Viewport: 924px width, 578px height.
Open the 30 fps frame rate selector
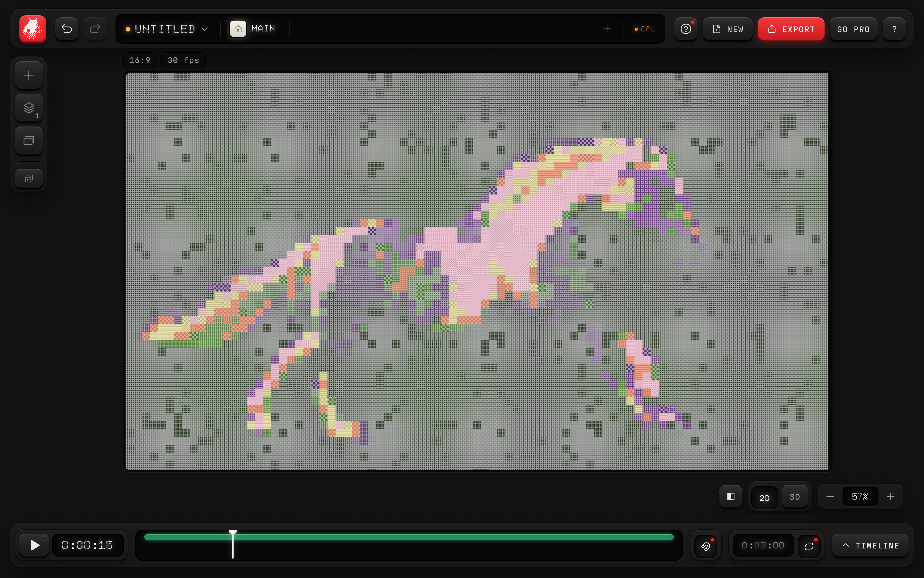pyautogui.click(x=183, y=60)
